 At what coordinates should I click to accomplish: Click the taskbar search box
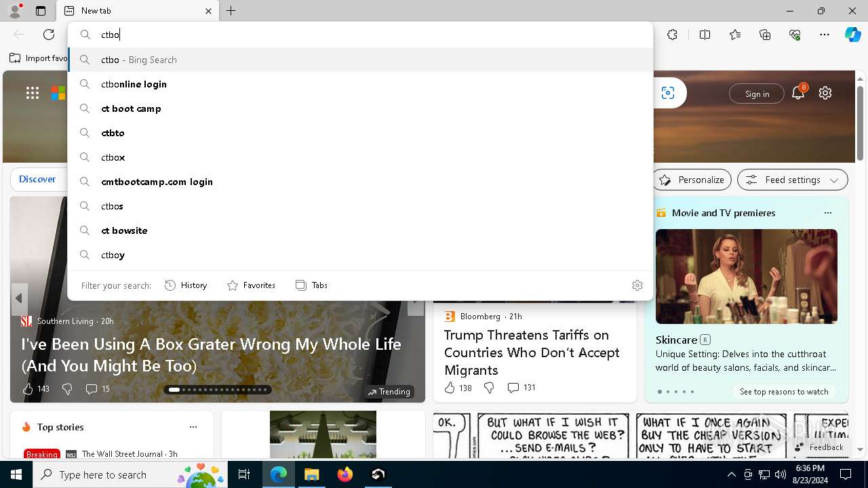(130, 474)
